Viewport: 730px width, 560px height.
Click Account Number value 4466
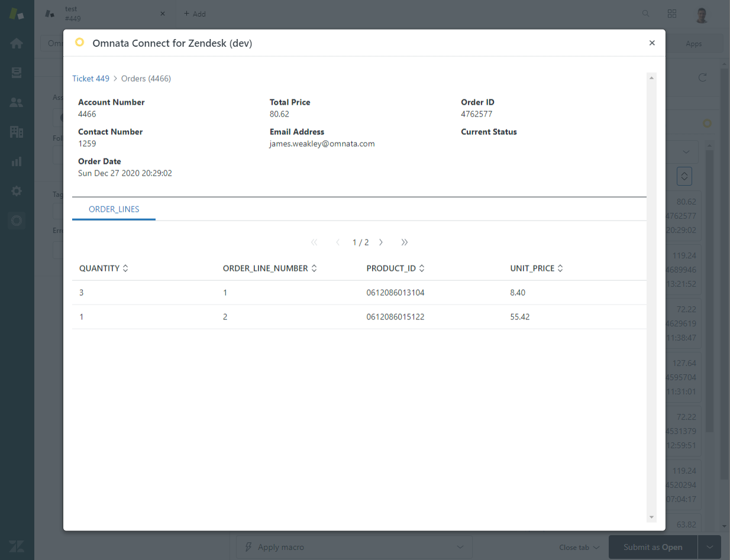[x=87, y=114]
